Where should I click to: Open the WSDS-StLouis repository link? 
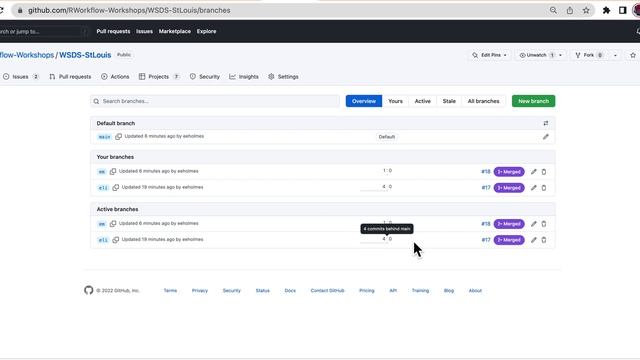(85, 55)
